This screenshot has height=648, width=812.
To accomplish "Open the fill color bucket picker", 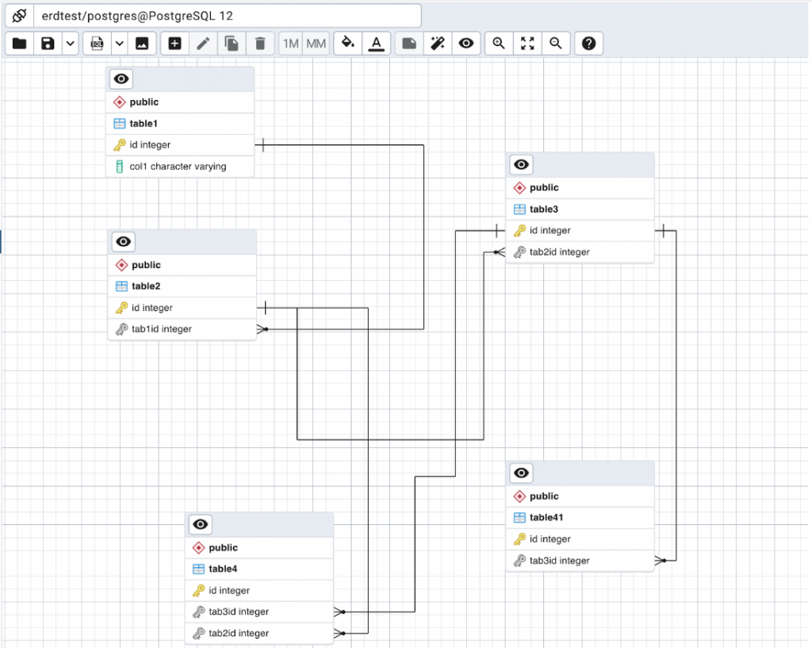I will click(347, 44).
